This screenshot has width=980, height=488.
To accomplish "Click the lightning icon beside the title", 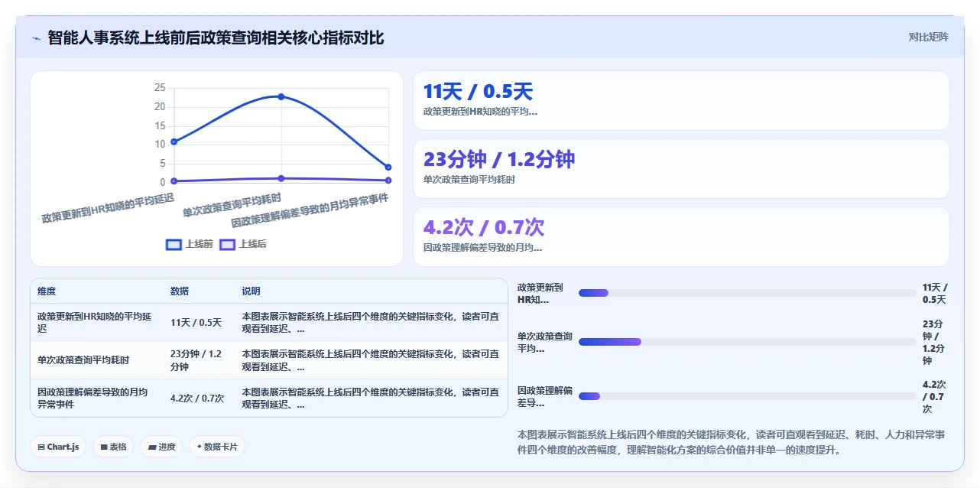I will click(36, 38).
